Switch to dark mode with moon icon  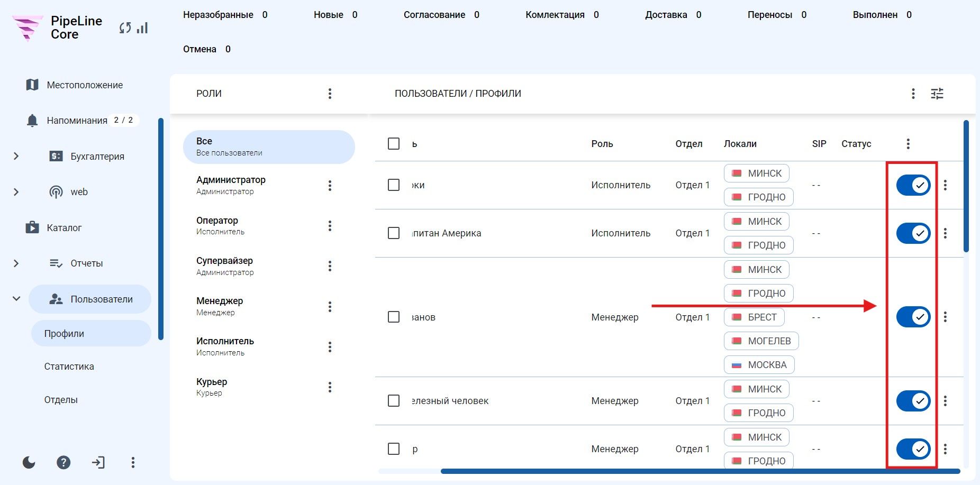click(29, 463)
